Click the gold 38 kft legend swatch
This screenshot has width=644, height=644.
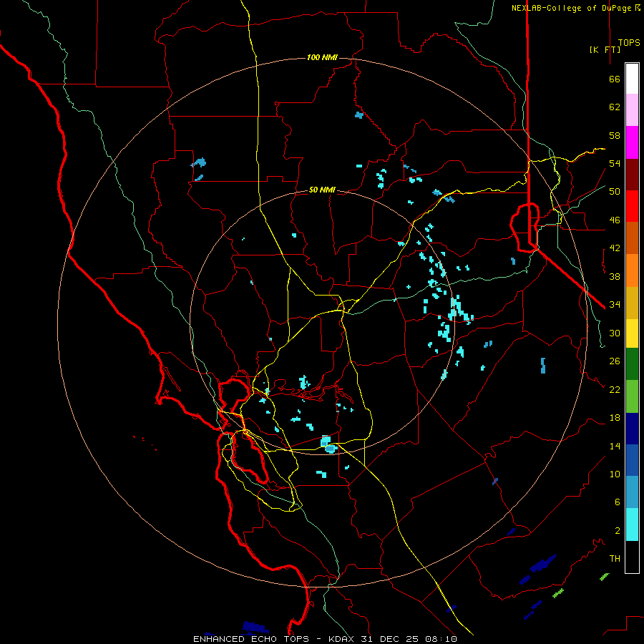click(x=632, y=303)
